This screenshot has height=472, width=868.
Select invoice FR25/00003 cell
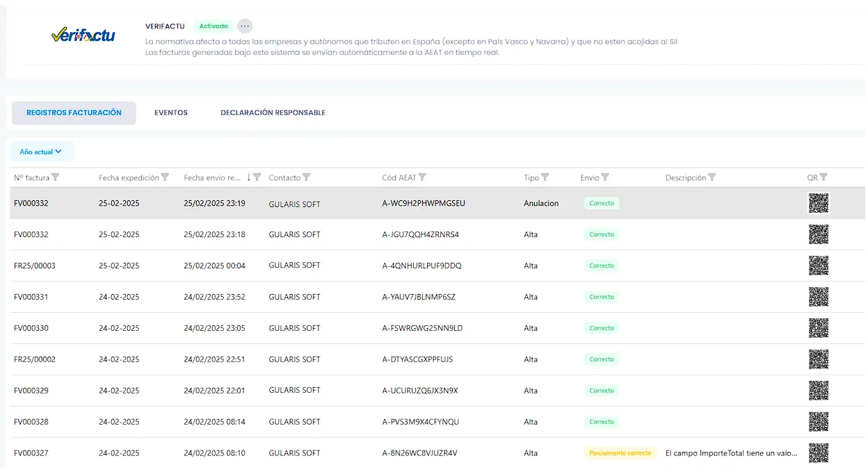coord(35,266)
